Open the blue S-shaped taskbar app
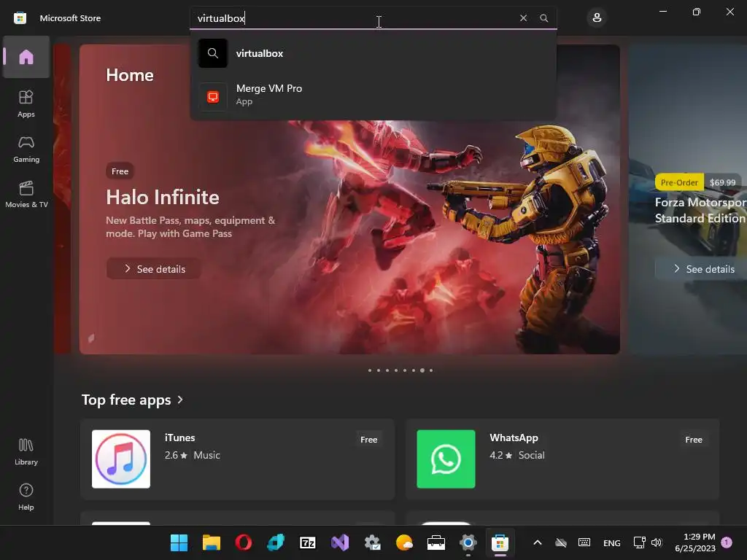This screenshot has height=560, width=747. coord(276,542)
